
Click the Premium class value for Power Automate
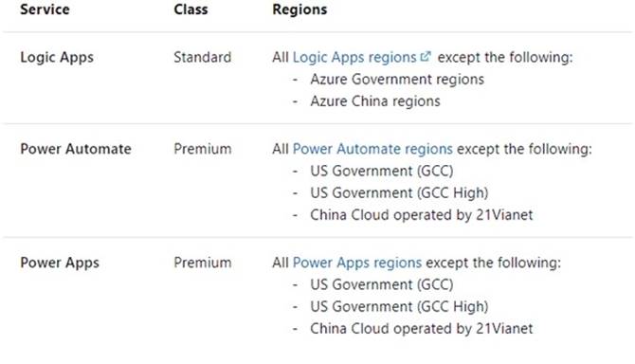[203, 149]
